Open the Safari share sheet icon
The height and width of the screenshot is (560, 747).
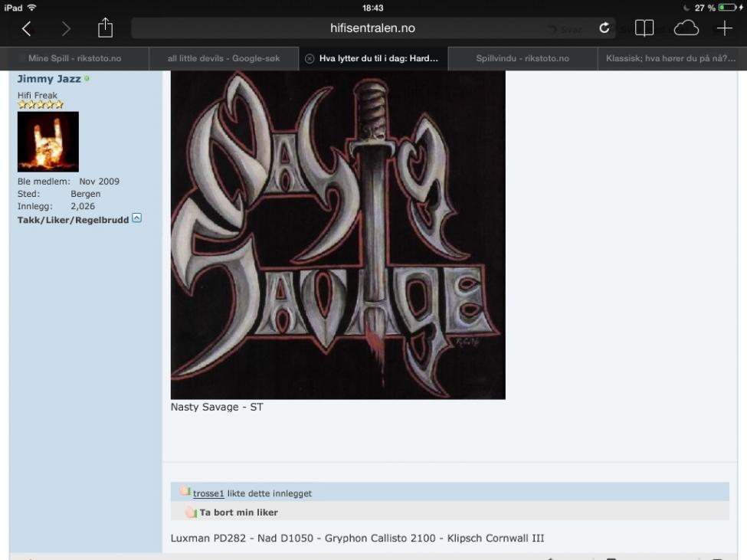point(105,28)
